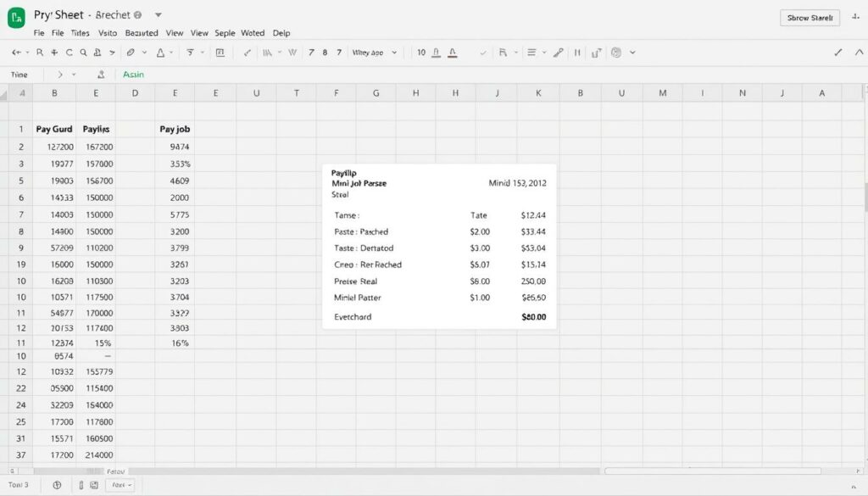
Task: Click the small info icon beside Brechet title
Action: [138, 15]
